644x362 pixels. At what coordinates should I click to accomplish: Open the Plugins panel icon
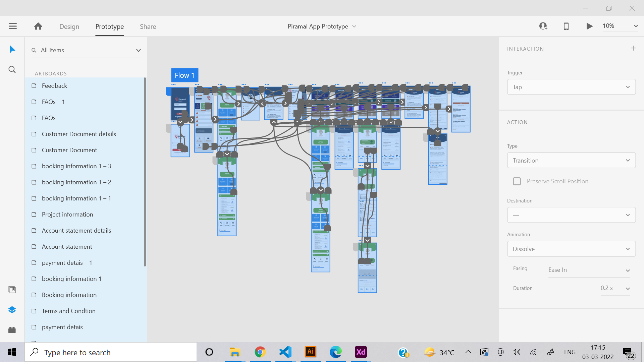[x=12, y=330]
